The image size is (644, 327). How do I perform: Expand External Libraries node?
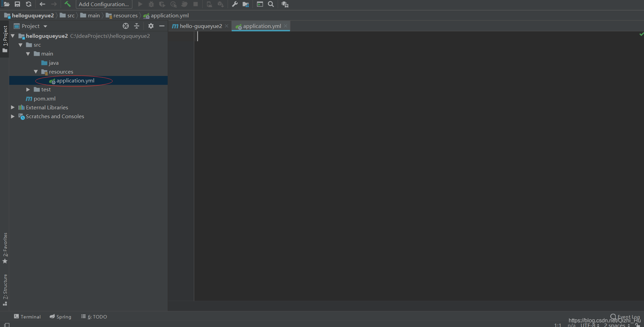pyautogui.click(x=13, y=107)
